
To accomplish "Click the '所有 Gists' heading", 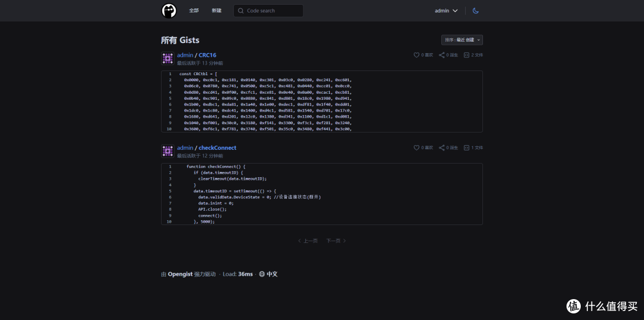I will (x=180, y=41).
